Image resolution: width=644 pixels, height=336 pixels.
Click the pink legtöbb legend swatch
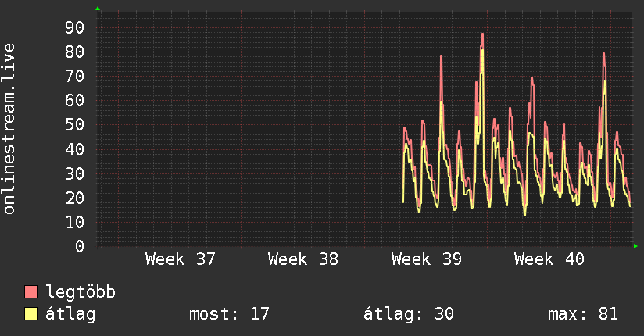click(x=30, y=291)
